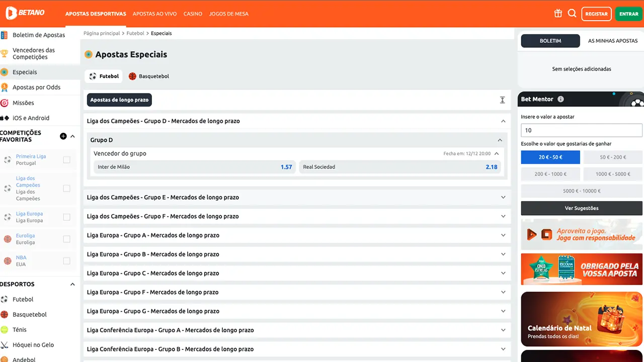
Task: Click the Apostas de longo prazo filter
Action: coord(119,100)
